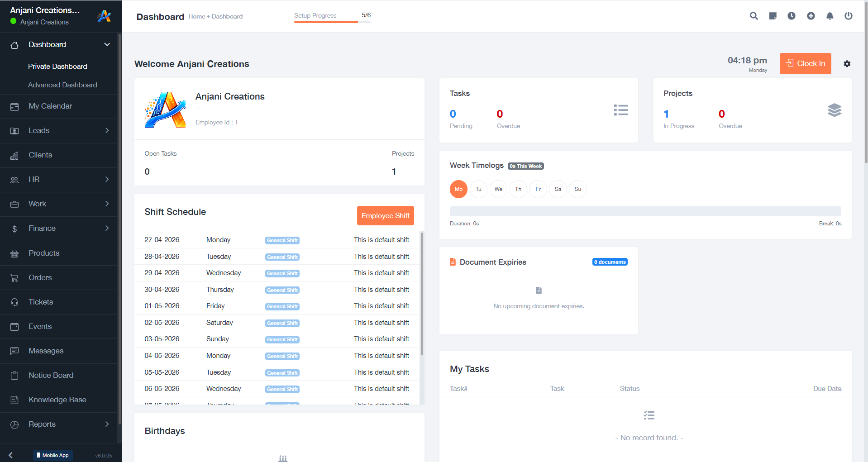Open Advanced Dashboard menu item
This screenshot has height=462, width=868.
[62, 85]
